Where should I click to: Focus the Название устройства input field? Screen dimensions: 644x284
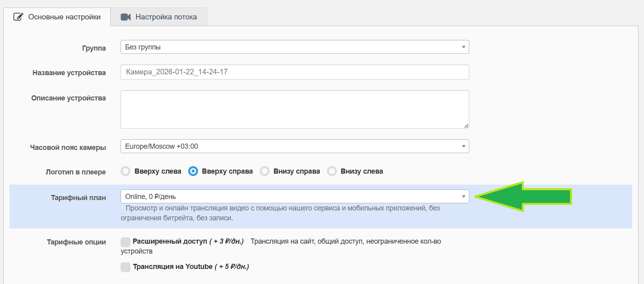pos(295,72)
